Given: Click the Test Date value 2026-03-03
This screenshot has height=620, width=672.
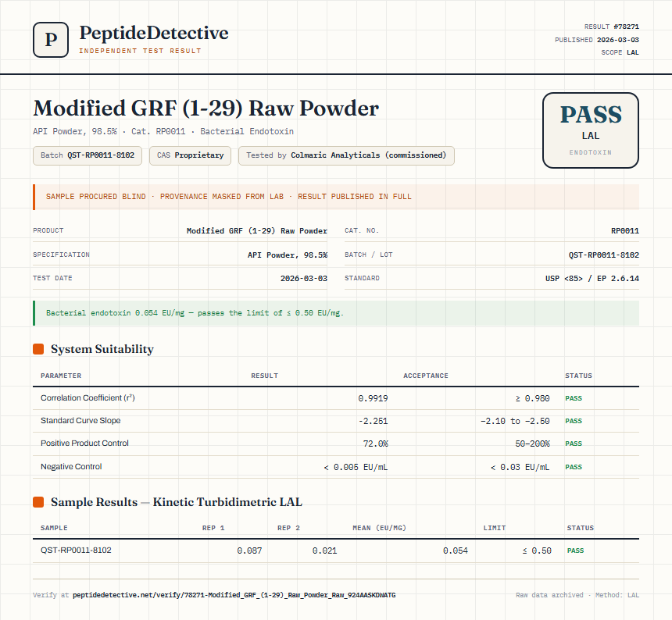Looking at the screenshot, I should pyautogui.click(x=303, y=278).
